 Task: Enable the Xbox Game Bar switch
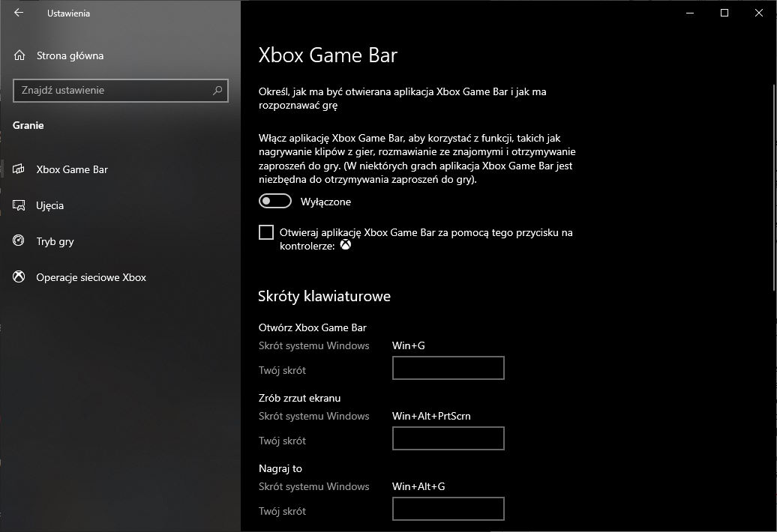tap(274, 202)
